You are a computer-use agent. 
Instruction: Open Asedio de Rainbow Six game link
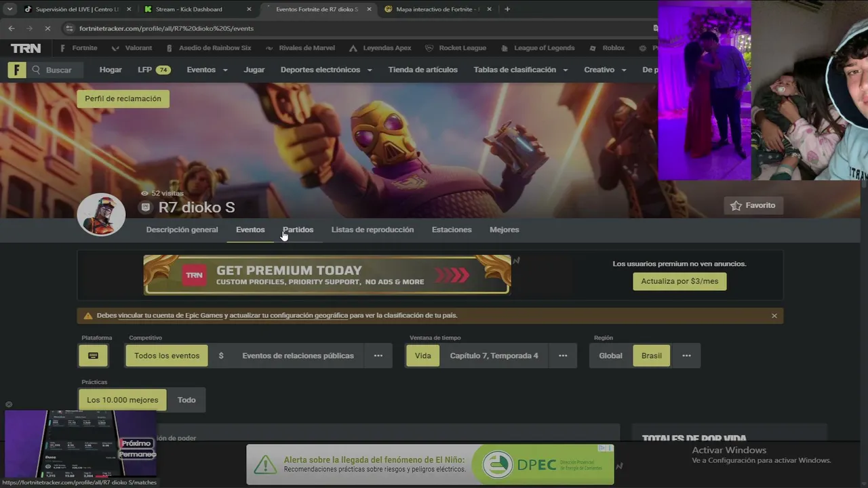tap(208, 48)
